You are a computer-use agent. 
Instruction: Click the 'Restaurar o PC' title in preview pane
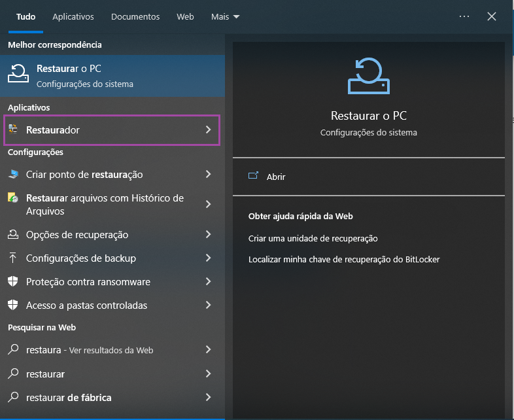pos(369,116)
